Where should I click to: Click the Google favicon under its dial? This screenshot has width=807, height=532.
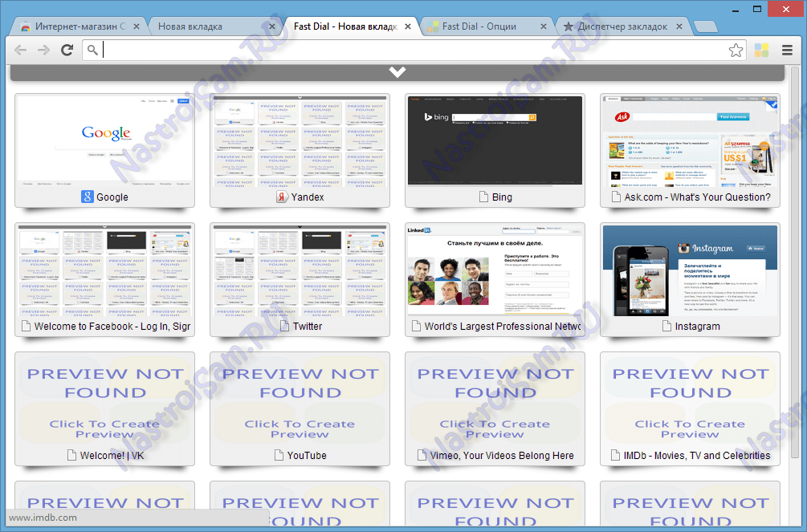pyautogui.click(x=88, y=197)
